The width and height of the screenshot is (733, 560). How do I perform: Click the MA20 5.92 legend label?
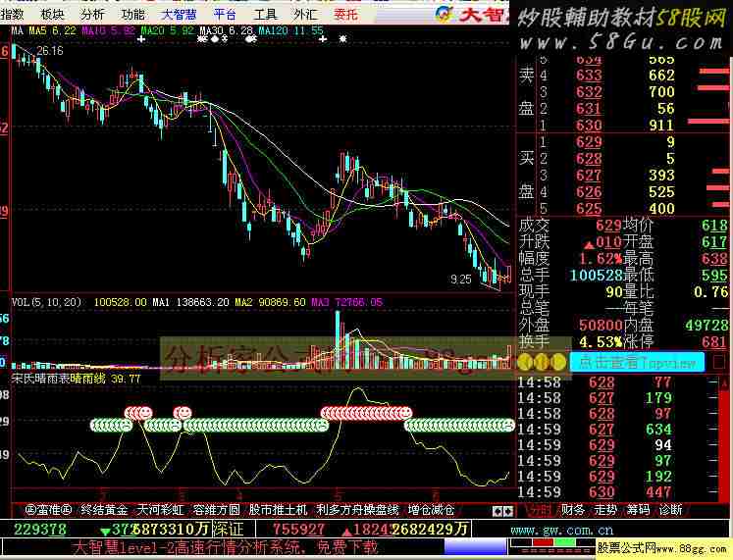[x=167, y=30]
